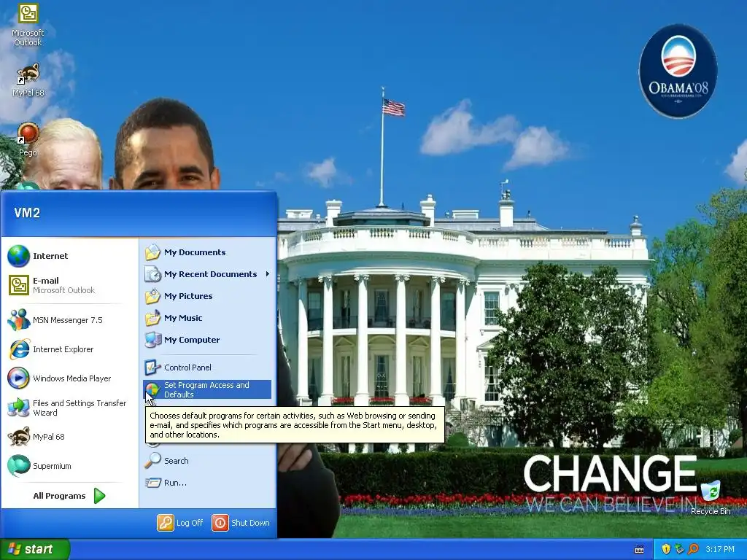Open My Computer
Screen dimensions: 747x560
208,340
